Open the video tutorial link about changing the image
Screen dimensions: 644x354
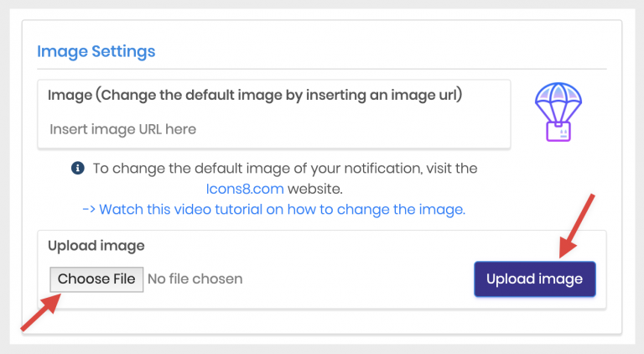click(274, 210)
